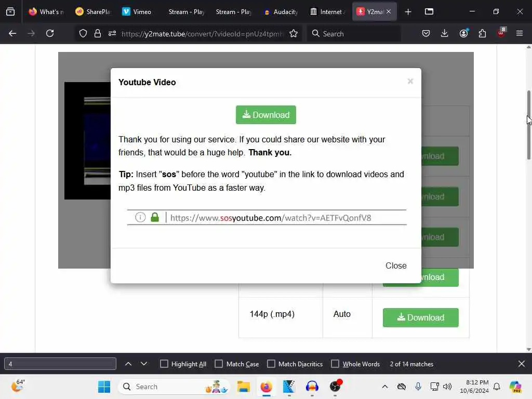The height and width of the screenshot is (399, 532).
Task: Open Audacity headphones icon in taskbar
Action: [312, 387]
